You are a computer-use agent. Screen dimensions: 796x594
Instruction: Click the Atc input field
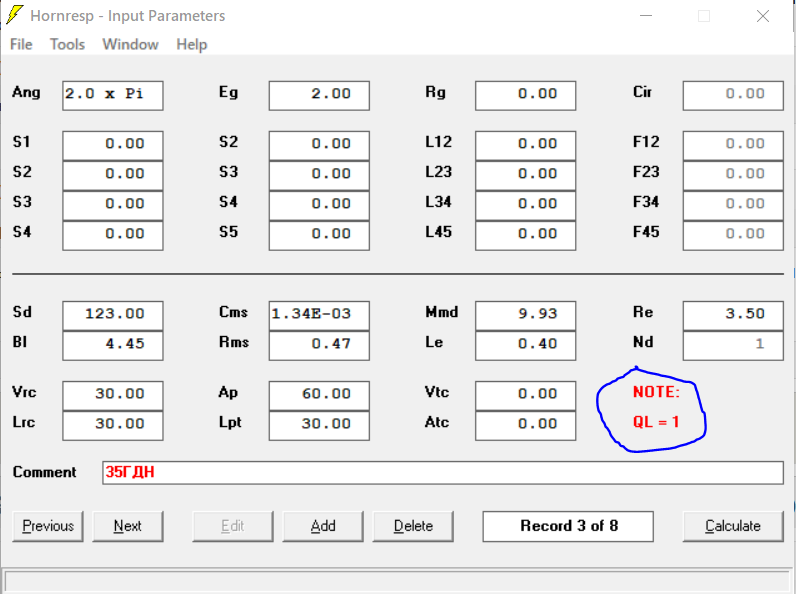pos(525,426)
